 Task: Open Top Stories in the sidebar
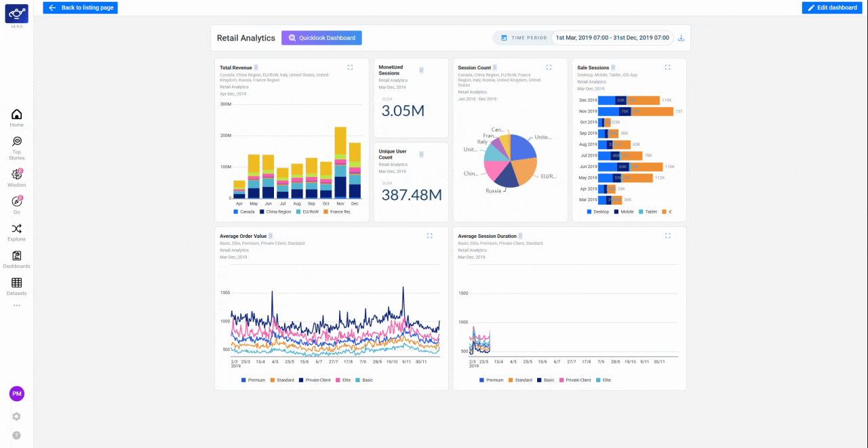pyautogui.click(x=16, y=148)
